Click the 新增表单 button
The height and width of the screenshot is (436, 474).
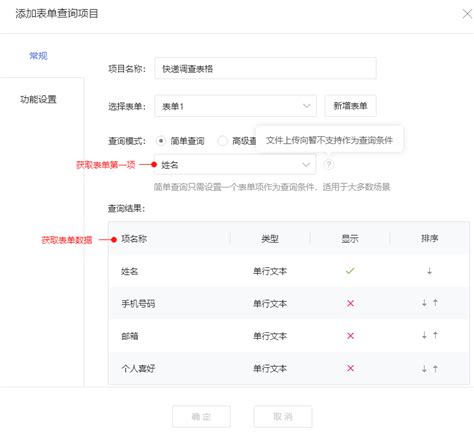(x=351, y=106)
